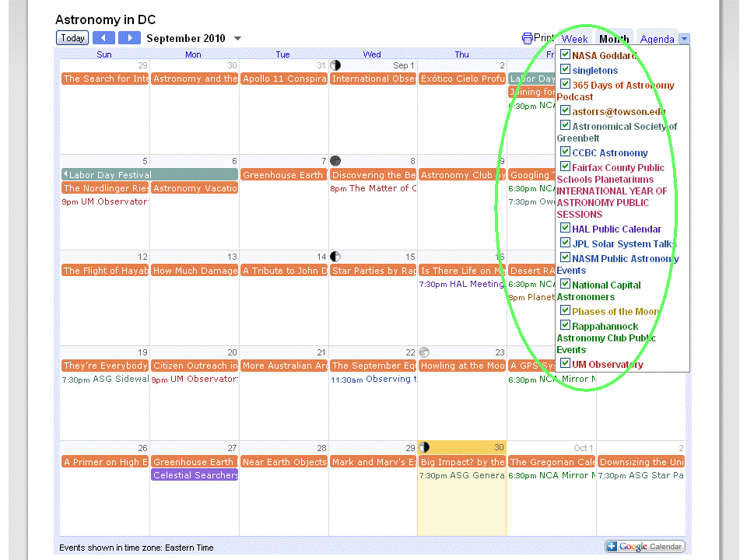Open the 'Exótico Cielo Profu' event
Screen dimensions: 747x560
(462, 79)
